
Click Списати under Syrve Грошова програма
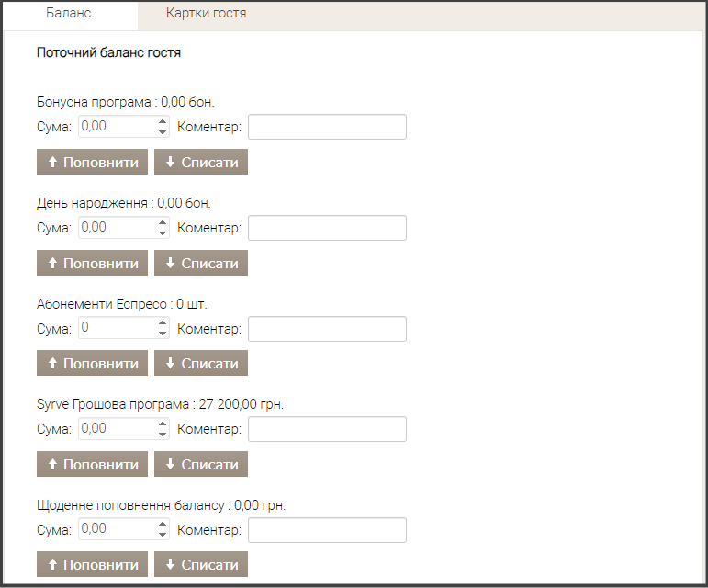coord(201,464)
